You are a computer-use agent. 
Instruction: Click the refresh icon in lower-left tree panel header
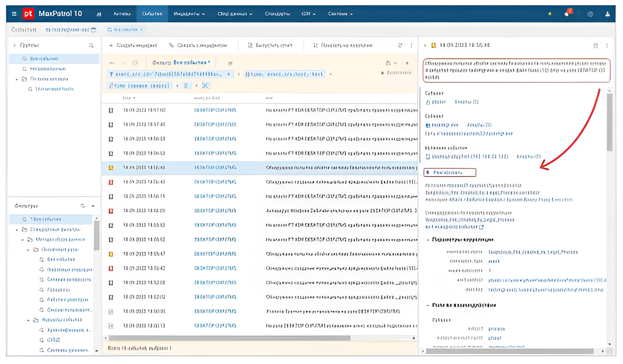coord(83,206)
